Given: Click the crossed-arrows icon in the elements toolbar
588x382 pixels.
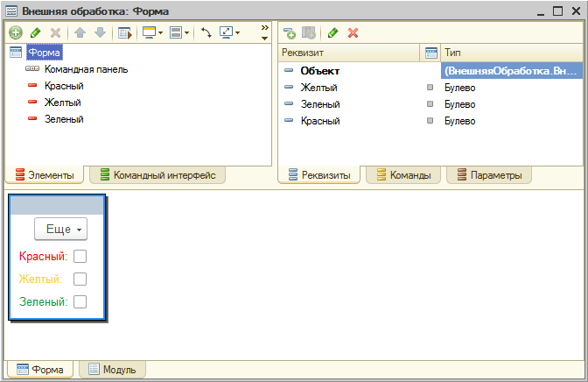Looking at the screenshot, I should click(206, 32).
